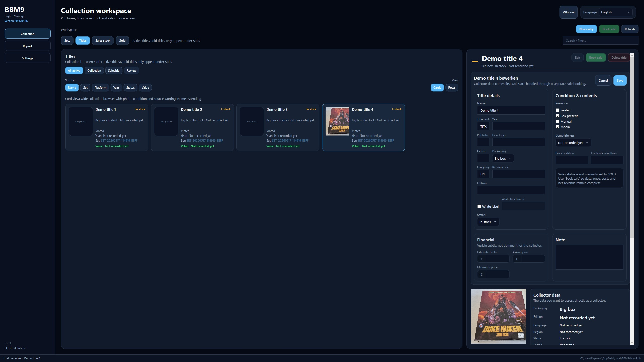Image resolution: width=644 pixels, height=362 pixels.
Task: Toggle the Sealed checkbox
Action: pos(557,110)
